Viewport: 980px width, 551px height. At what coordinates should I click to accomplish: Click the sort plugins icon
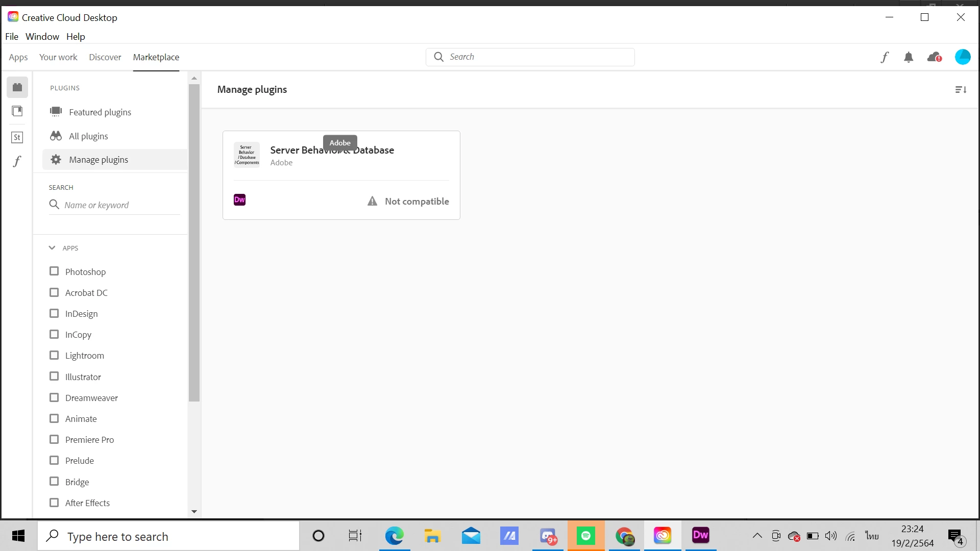click(961, 90)
